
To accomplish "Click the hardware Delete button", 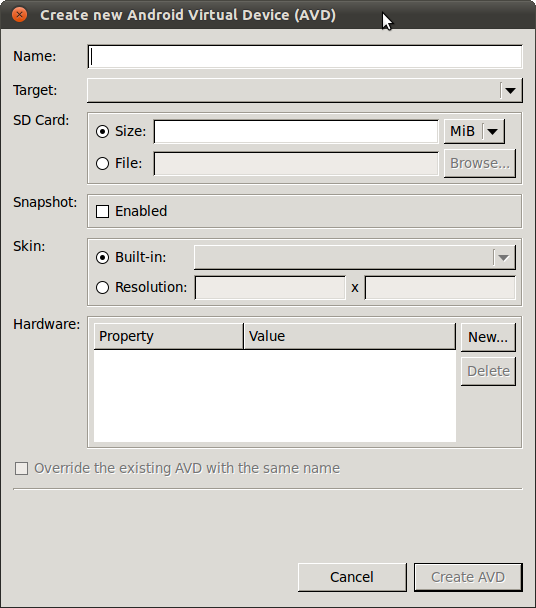I will tap(488, 371).
